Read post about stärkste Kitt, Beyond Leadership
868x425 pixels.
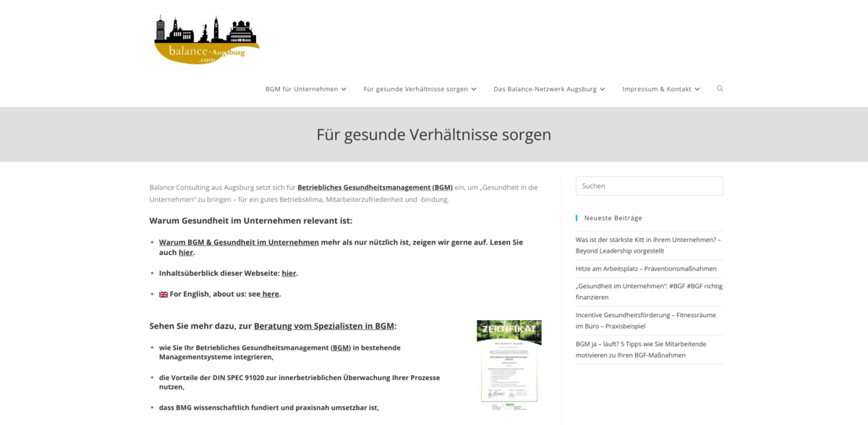[x=647, y=245]
